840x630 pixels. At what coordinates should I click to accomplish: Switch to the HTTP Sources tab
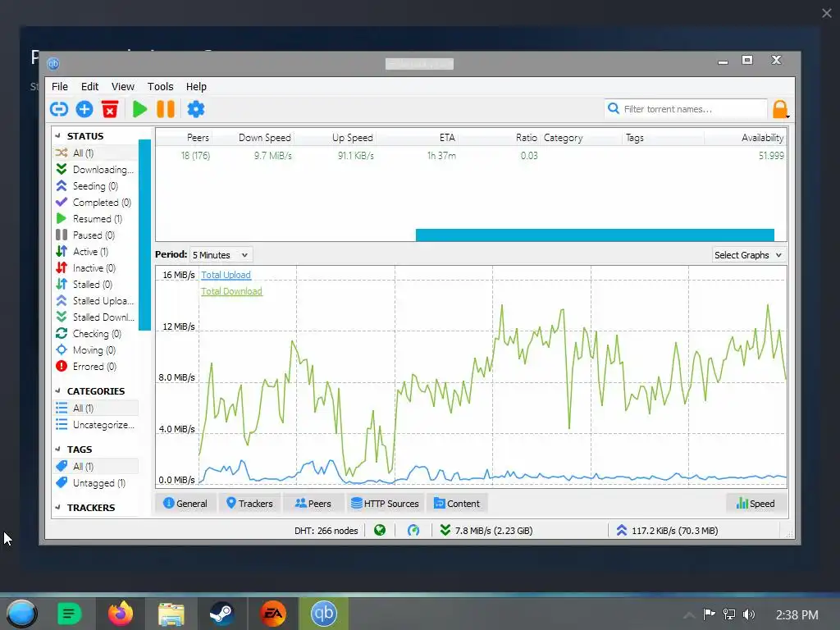coord(385,503)
